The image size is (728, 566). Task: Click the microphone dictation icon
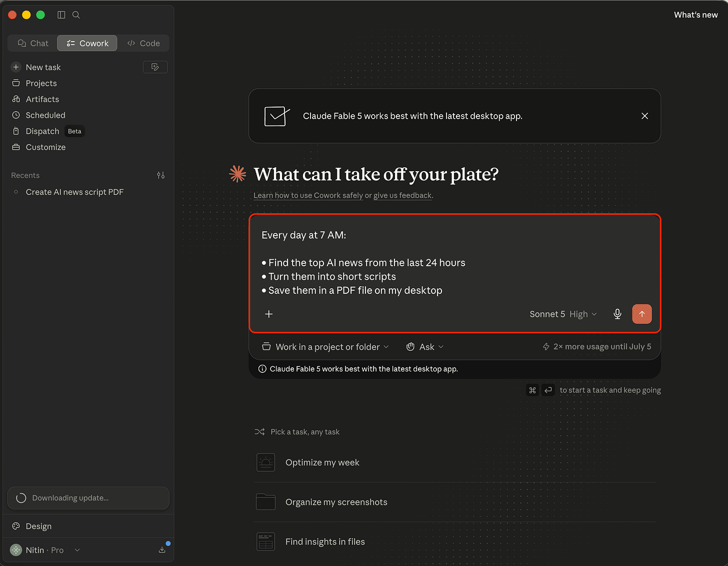coord(617,314)
